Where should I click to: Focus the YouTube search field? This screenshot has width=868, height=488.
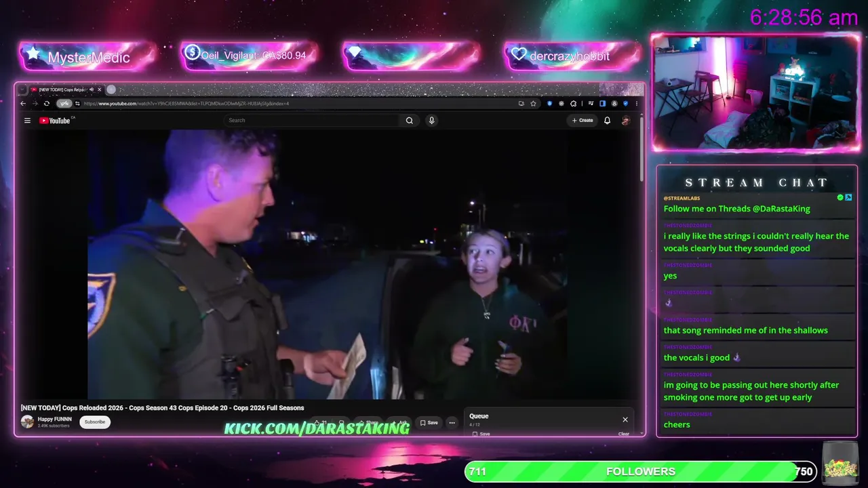[312, 121]
